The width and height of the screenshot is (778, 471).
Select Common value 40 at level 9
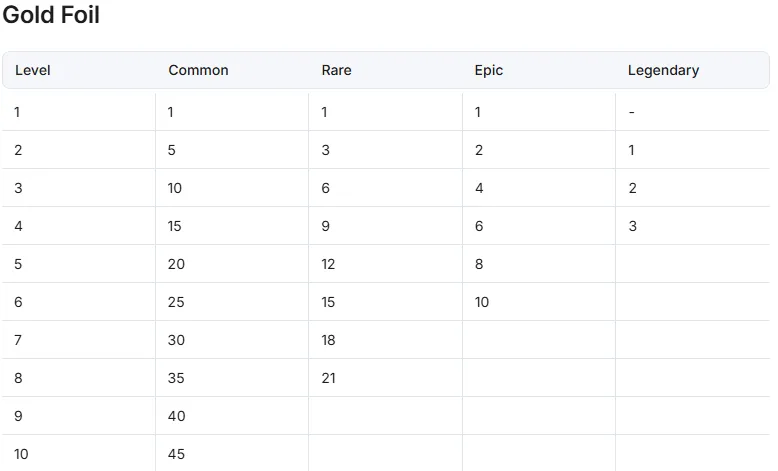tap(176, 416)
